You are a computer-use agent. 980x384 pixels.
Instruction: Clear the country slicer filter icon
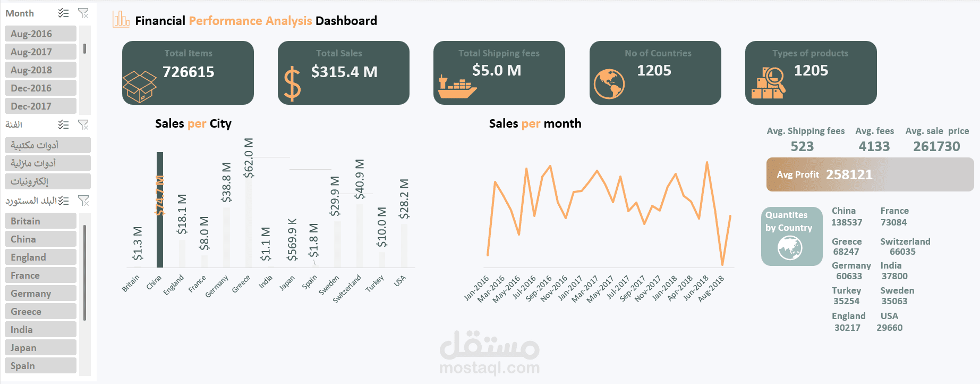click(83, 201)
